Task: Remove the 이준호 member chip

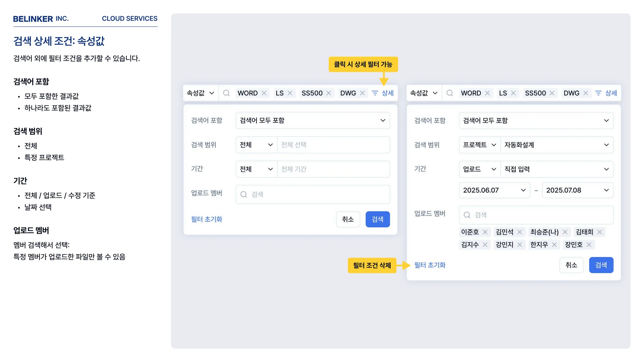Action: pos(485,232)
